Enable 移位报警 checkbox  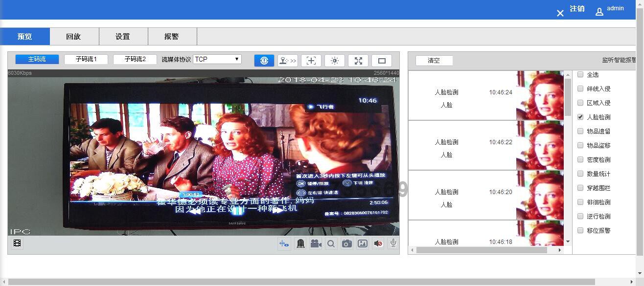pos(580,231)
